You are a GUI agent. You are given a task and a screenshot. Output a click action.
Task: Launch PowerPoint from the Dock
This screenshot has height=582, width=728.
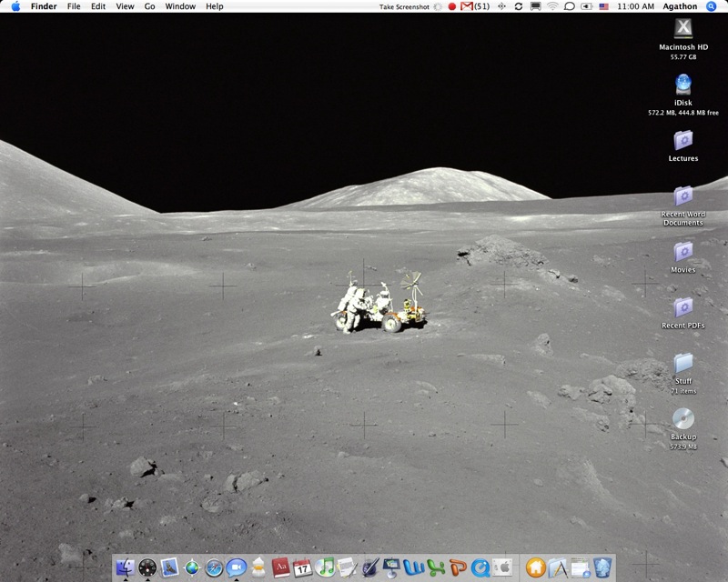(x=458, y=567)
